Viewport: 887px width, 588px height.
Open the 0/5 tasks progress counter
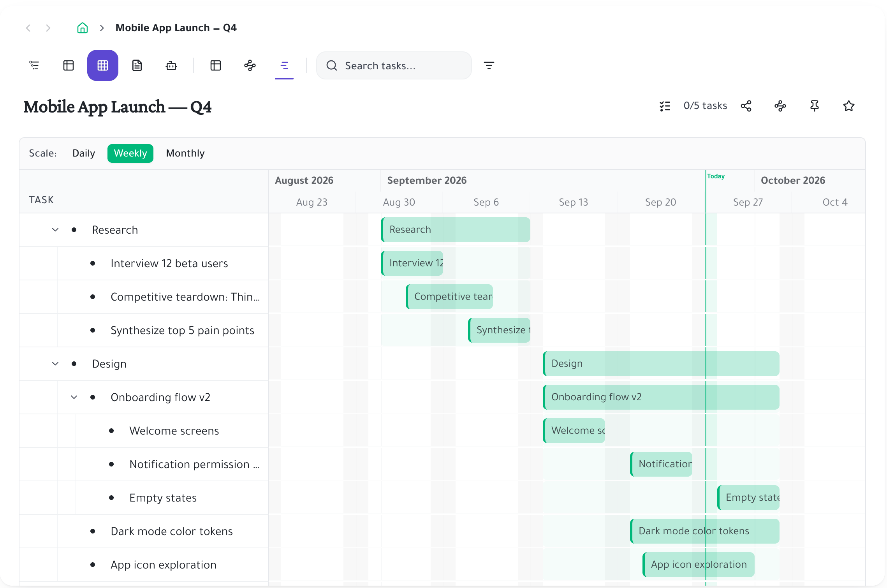point(705,106)
